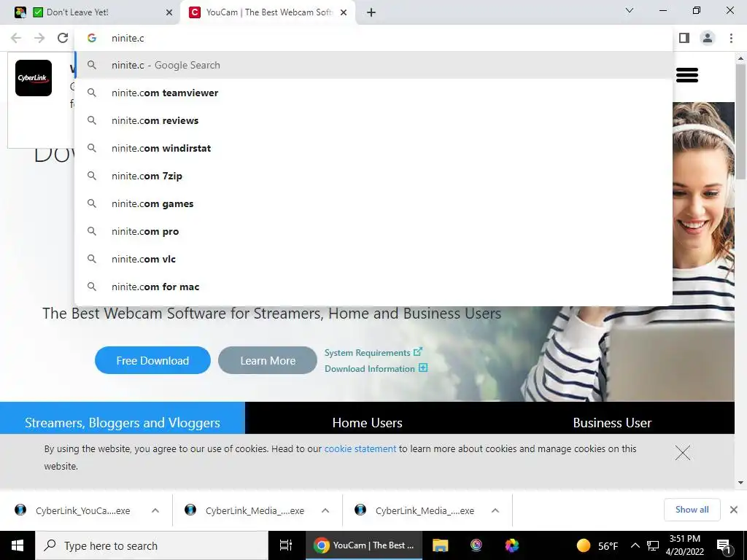Select the Streamers, Bloggers and Vloggers tab
Screen dimensions: 747x560
(123, 418)
